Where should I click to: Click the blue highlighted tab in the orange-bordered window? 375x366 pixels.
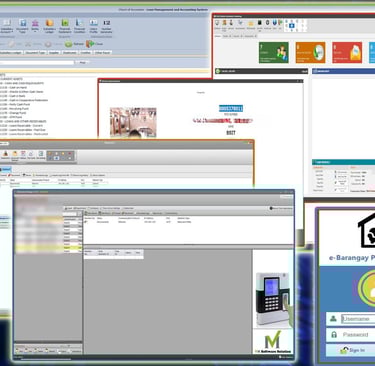click(6, 170)
